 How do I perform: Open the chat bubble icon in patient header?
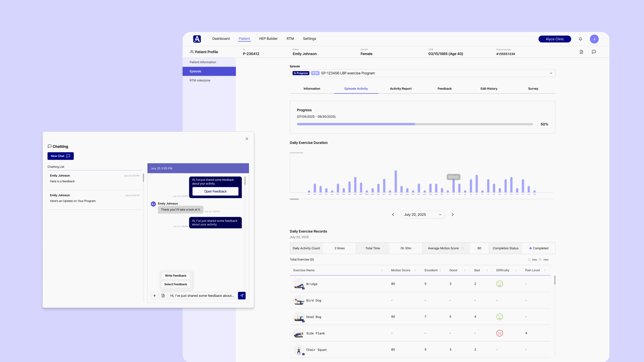(594, 52)
